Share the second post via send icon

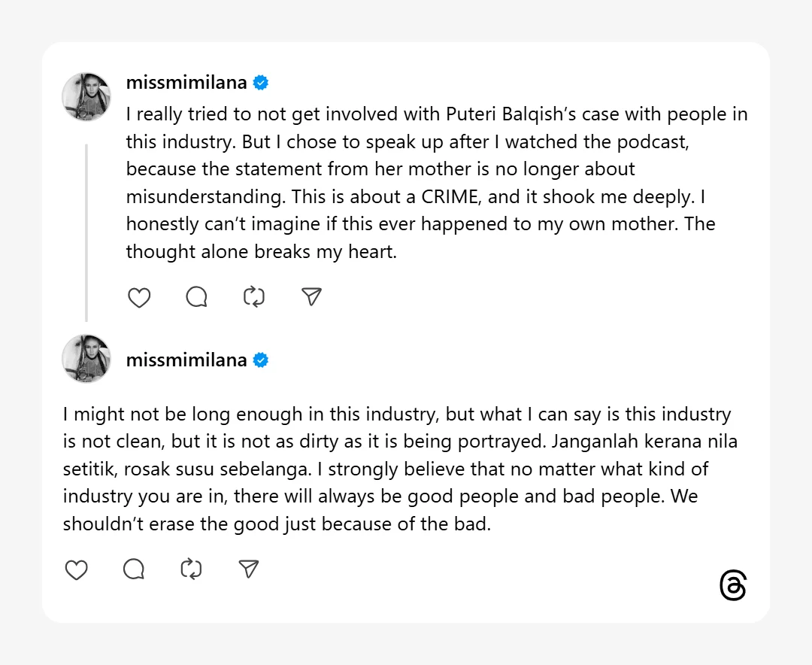tap(249, 570)
